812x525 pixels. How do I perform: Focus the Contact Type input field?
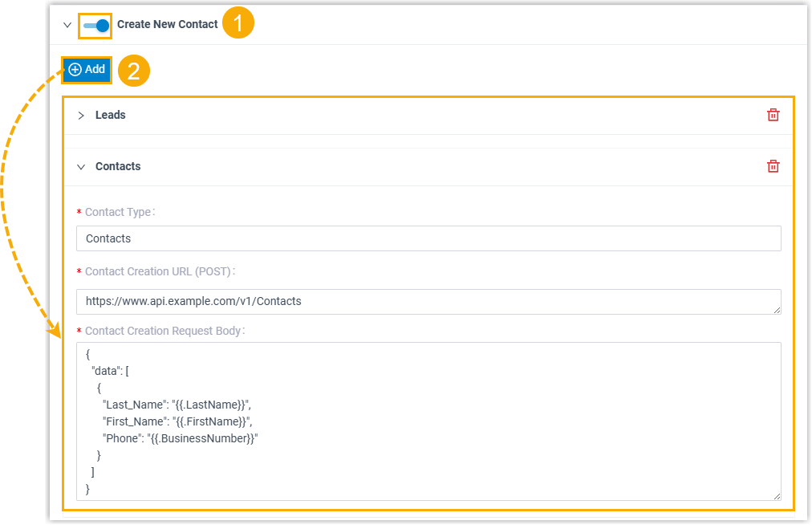tap(428, 238)
